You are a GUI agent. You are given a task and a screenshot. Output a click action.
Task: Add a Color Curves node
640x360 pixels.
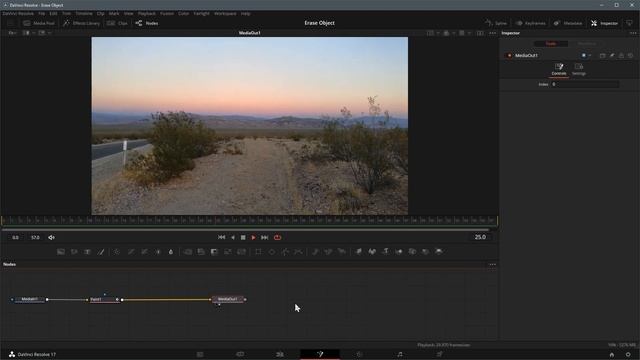(x=131, y=252)
